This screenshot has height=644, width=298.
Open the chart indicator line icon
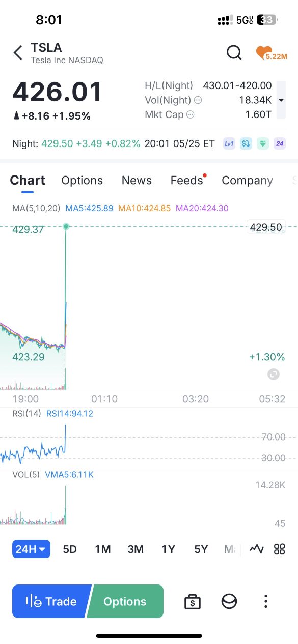click(257, 549)
